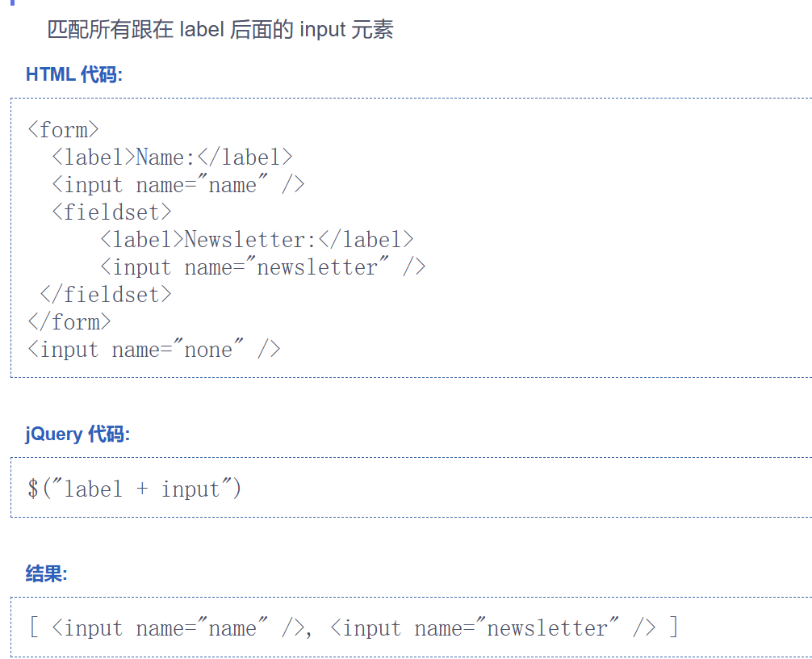Click the opening <fieldset> tag line

pyautogui.click(x=111, y=212)
